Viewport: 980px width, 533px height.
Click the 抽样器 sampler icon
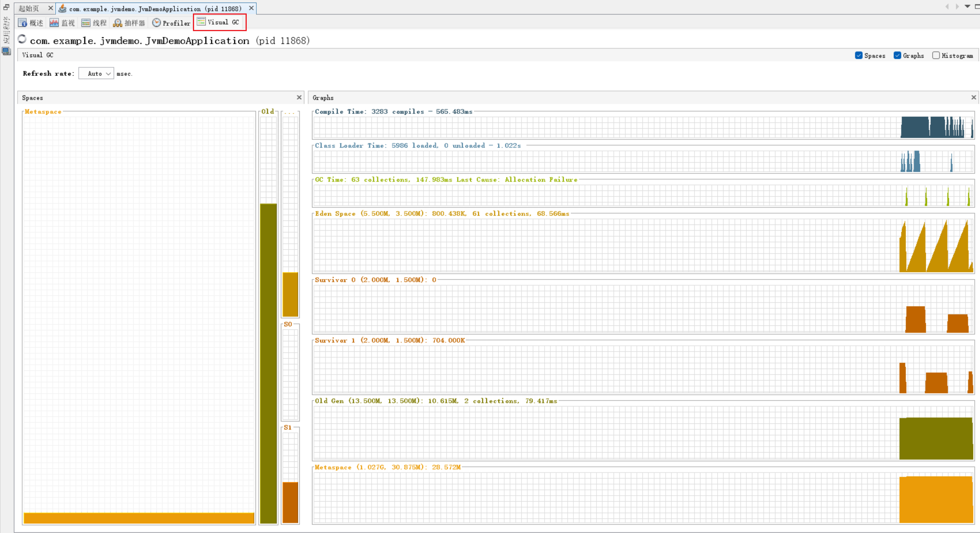point(117,23)
